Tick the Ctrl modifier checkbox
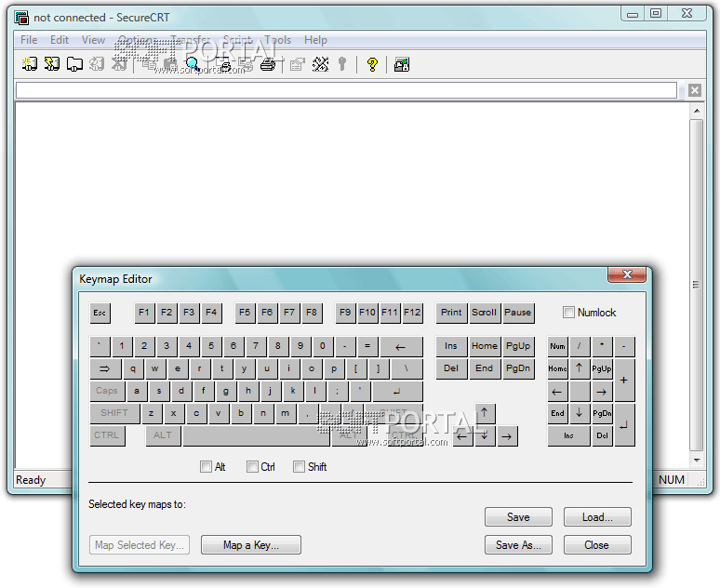Screen dimensions: 720x588 click(x=252, y=467)
